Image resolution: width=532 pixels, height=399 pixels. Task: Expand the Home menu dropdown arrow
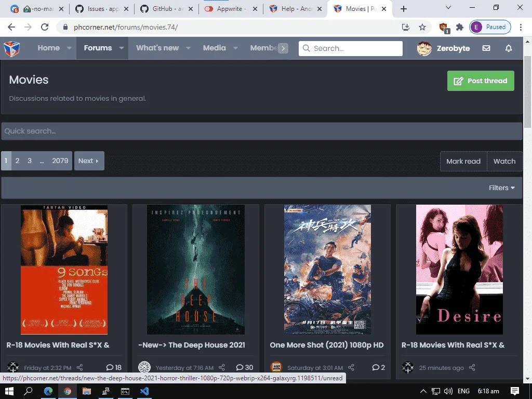pos(69,48)
